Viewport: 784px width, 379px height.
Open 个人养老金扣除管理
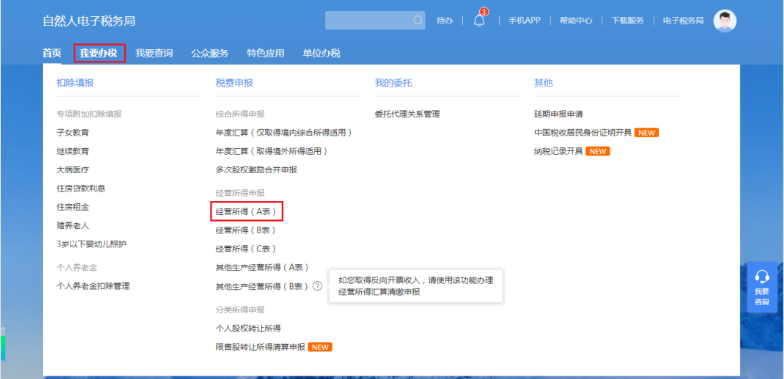click(x=93, y=286)
